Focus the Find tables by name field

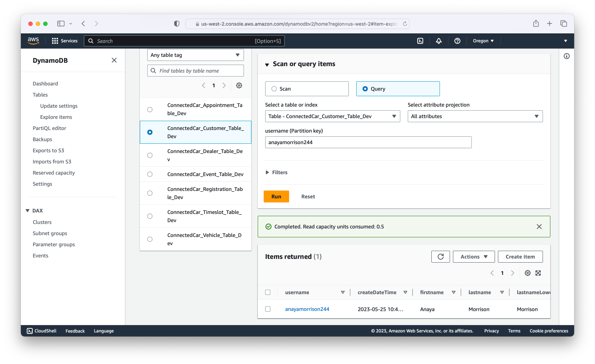(196, 71)
